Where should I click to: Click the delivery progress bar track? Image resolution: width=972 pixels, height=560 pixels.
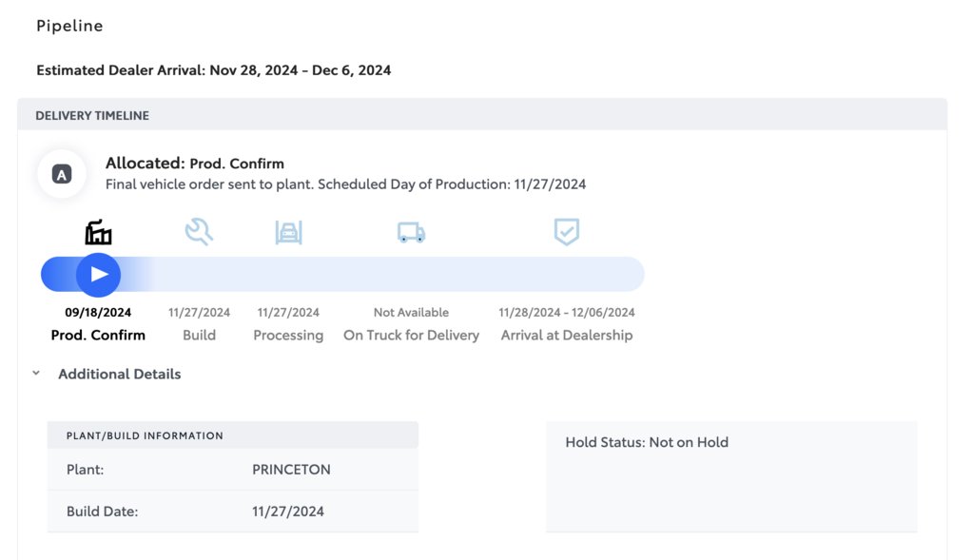coord(399,275)
